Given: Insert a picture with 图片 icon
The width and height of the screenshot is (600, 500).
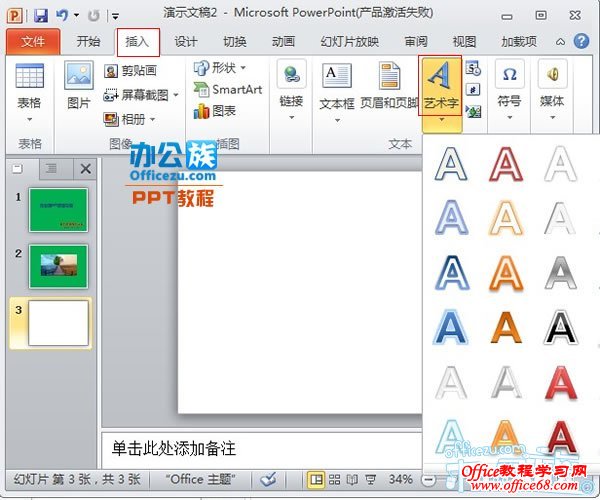Looking at the screenshot, I should [79, 75].
